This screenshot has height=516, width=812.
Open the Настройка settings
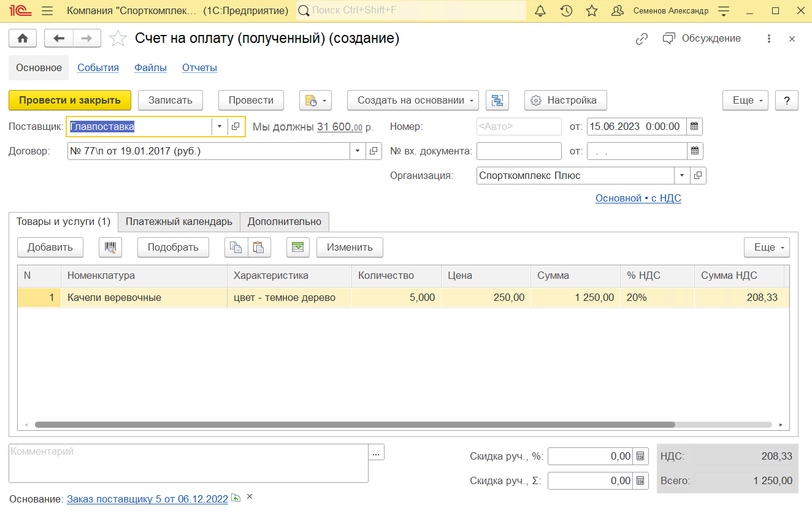(x=565, y=101)
